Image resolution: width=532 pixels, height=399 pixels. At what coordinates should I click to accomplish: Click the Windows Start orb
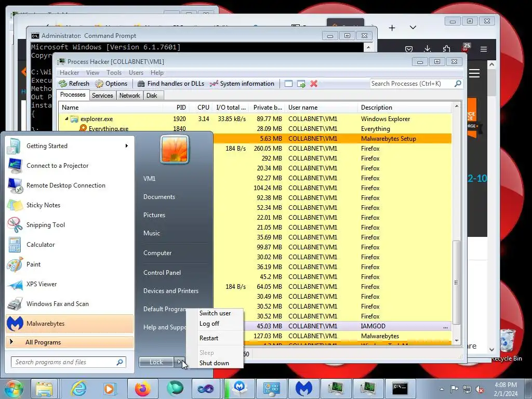pos(14,389)
